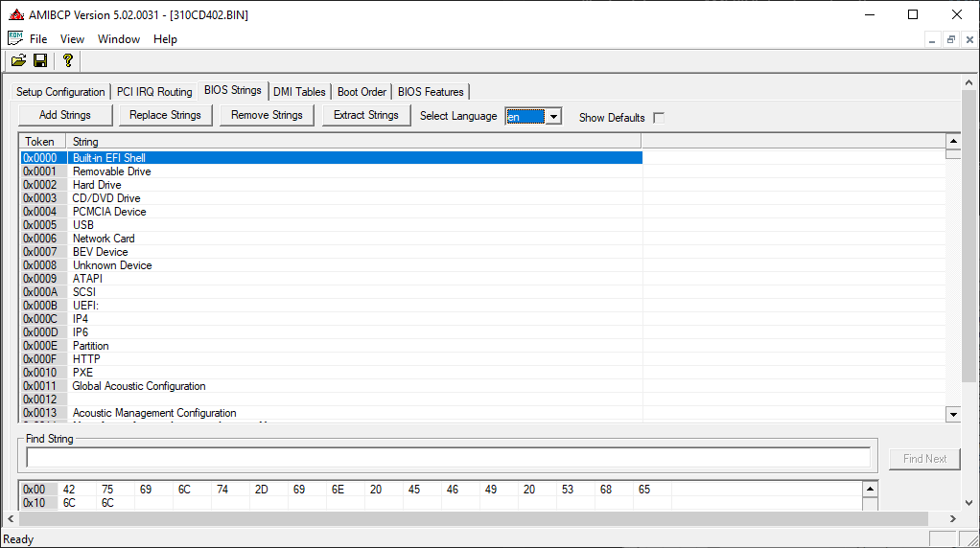
Task: Select the 'USB' string row
Action: pos(331,225)
